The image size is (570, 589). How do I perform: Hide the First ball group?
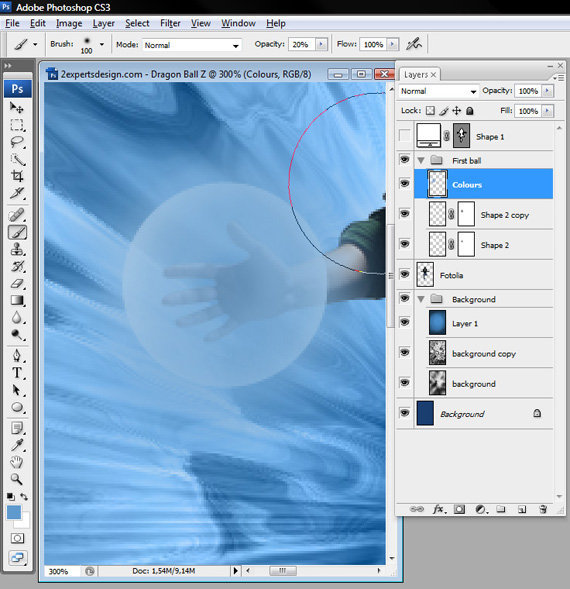(x=404, y=160)
